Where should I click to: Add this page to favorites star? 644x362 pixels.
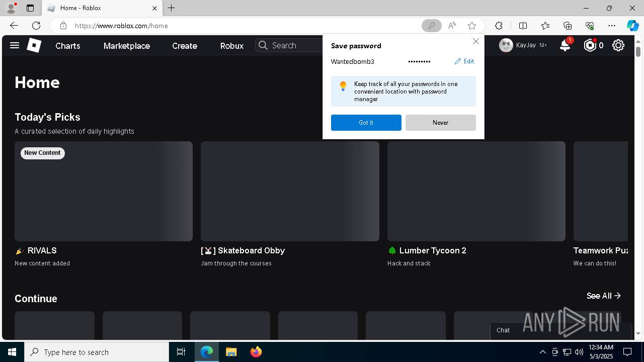[x=472, y=26]
